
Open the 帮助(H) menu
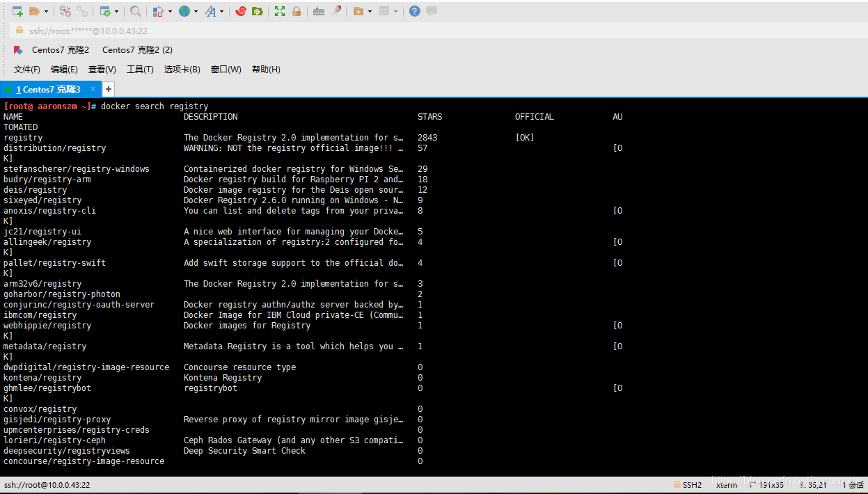pyautogui.click(x=266, y=70)
